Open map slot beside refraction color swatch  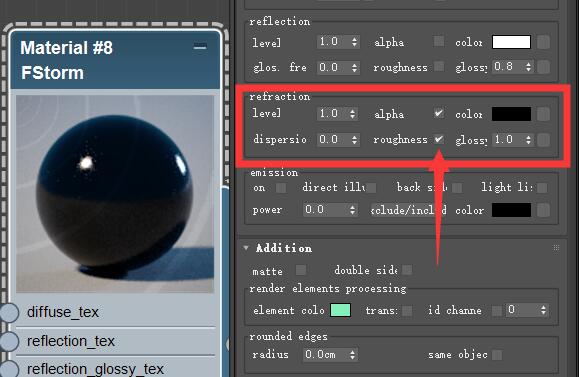pyautogui.click(x=543, y=114)
